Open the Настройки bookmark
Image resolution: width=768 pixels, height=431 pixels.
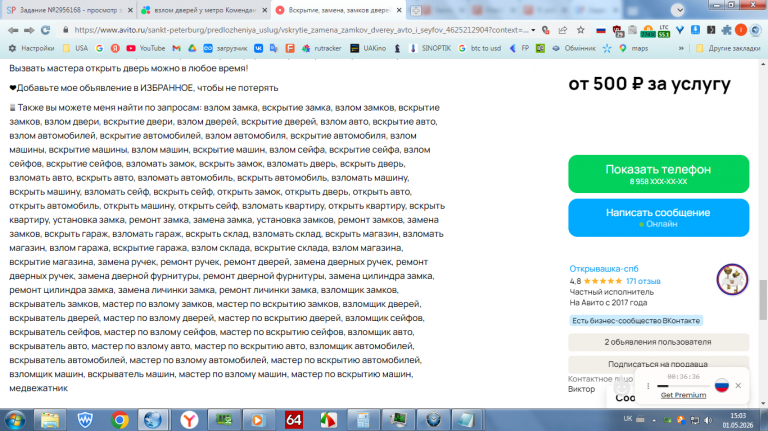pyautogui.click(x=31, y=48)
